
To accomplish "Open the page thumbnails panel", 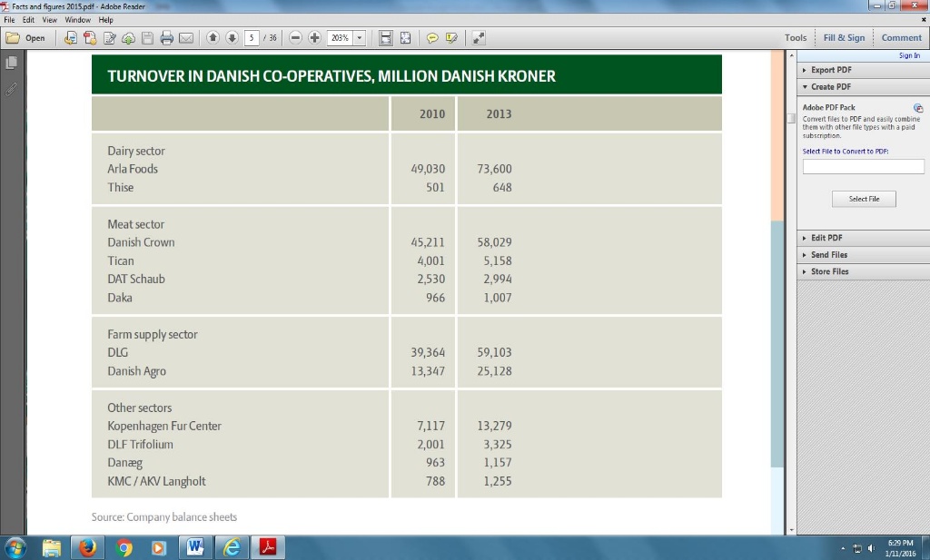I will coord(12,63).
